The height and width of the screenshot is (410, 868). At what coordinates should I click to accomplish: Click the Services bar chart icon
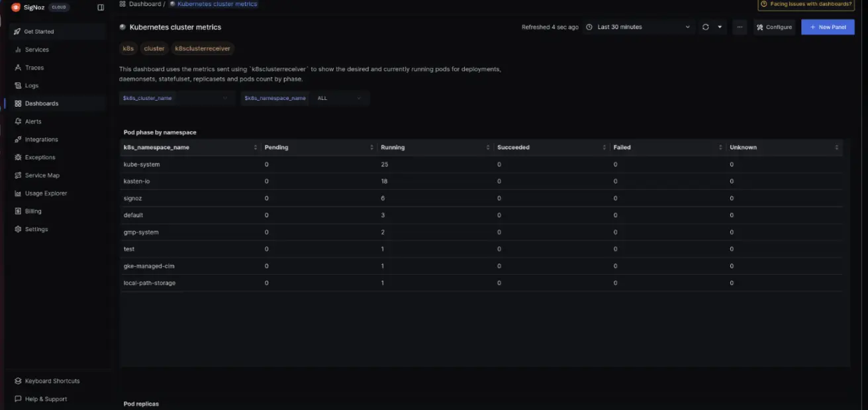[18, 50]
